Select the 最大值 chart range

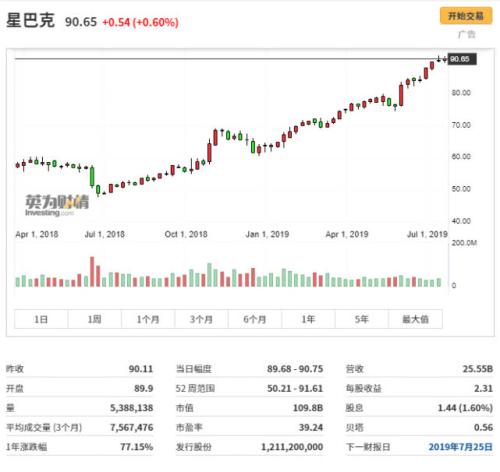click(415, 319)
